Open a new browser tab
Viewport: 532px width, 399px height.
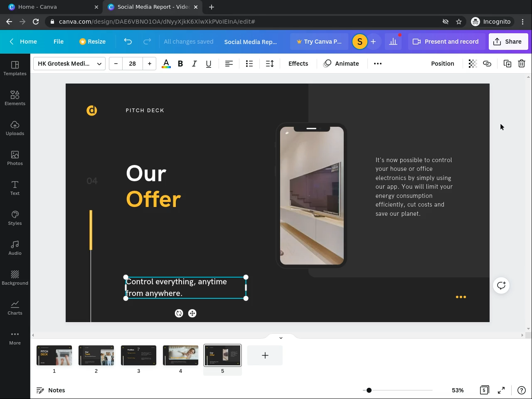point(212,7)
